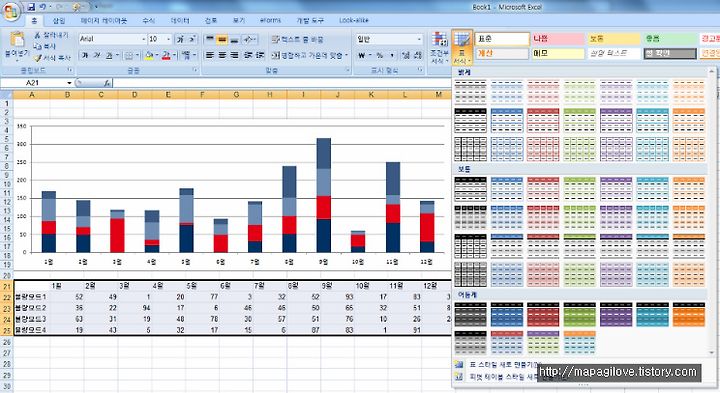This screenshot has height=393, width=720.
Task: Toggle middle vertical alignment
Action: (x=222, y=39)
